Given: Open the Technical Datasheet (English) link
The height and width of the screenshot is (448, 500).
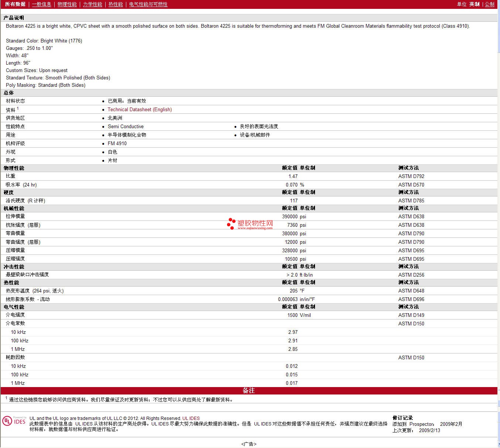Looking at the screenshot, I should coord(140,110).
